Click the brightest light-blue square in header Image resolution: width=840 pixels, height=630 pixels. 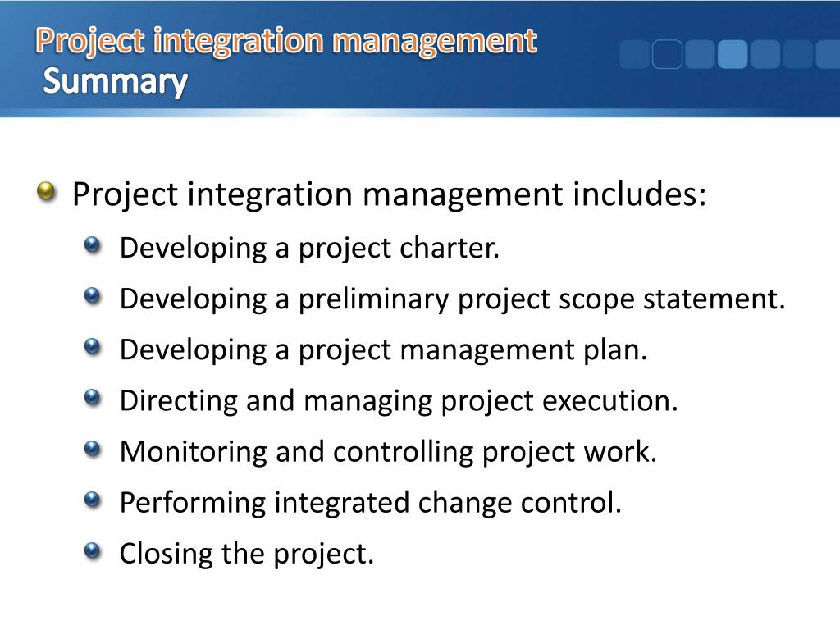pos(733,54)
